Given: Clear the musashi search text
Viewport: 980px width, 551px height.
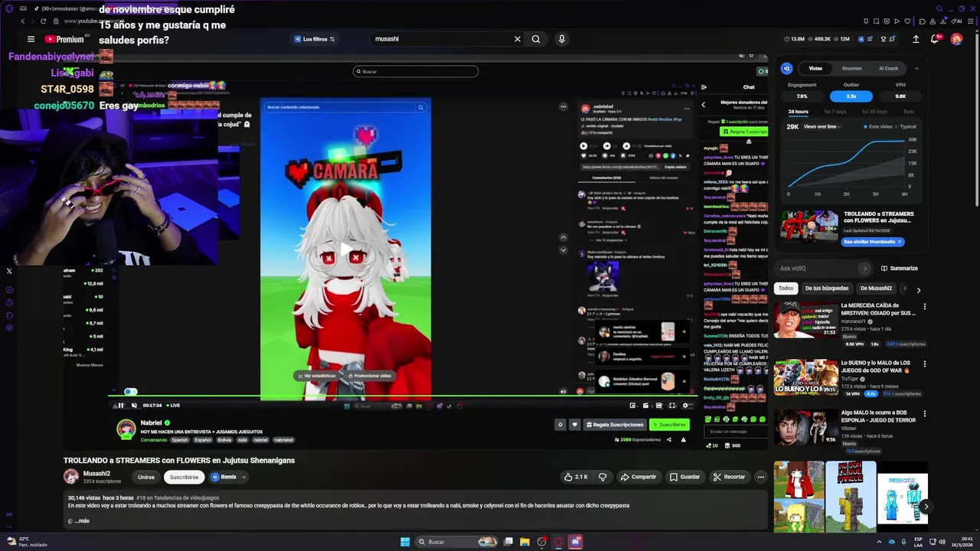Looking at the screenshot, I should pyautogui.click(x=517, y=39).
